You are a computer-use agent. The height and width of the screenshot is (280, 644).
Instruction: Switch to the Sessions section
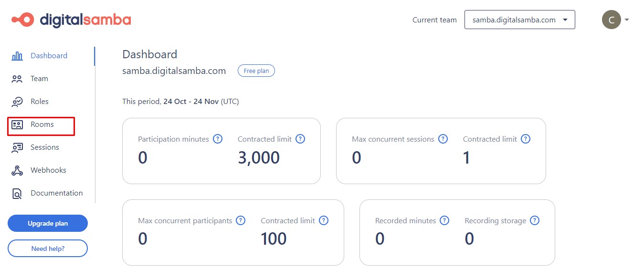(44, 147)
